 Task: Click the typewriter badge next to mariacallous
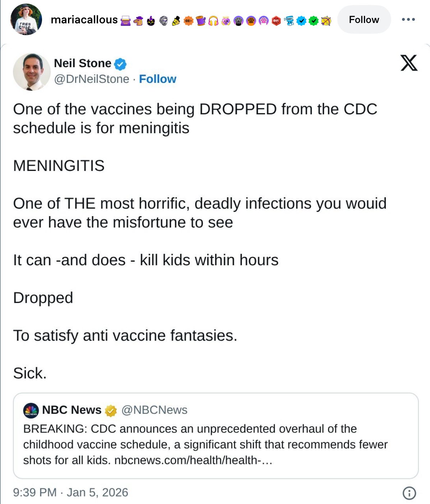click(125, 21)
